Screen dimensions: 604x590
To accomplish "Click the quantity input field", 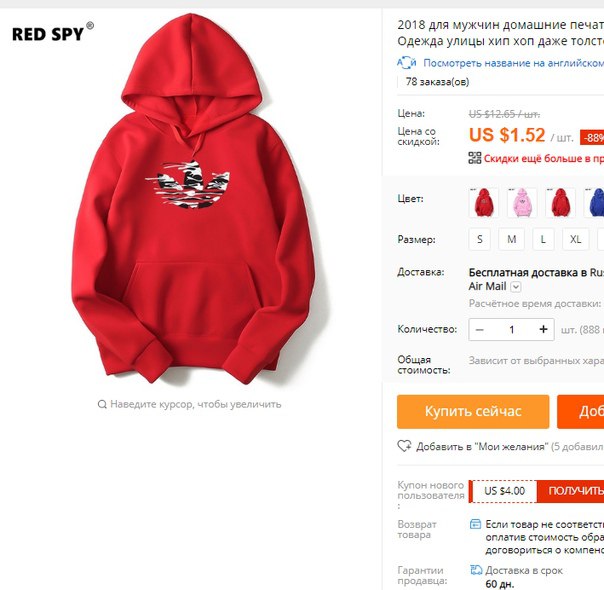I will pos(512,330).
